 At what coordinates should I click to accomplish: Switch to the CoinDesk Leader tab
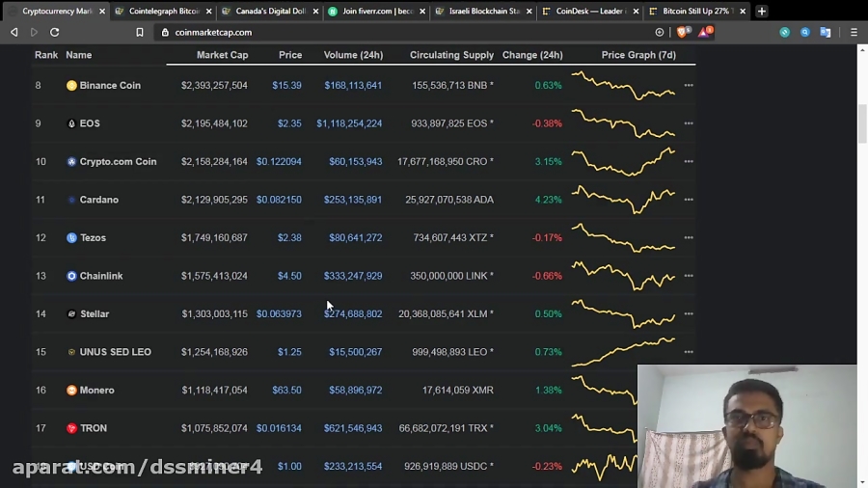tap(591, 11)
